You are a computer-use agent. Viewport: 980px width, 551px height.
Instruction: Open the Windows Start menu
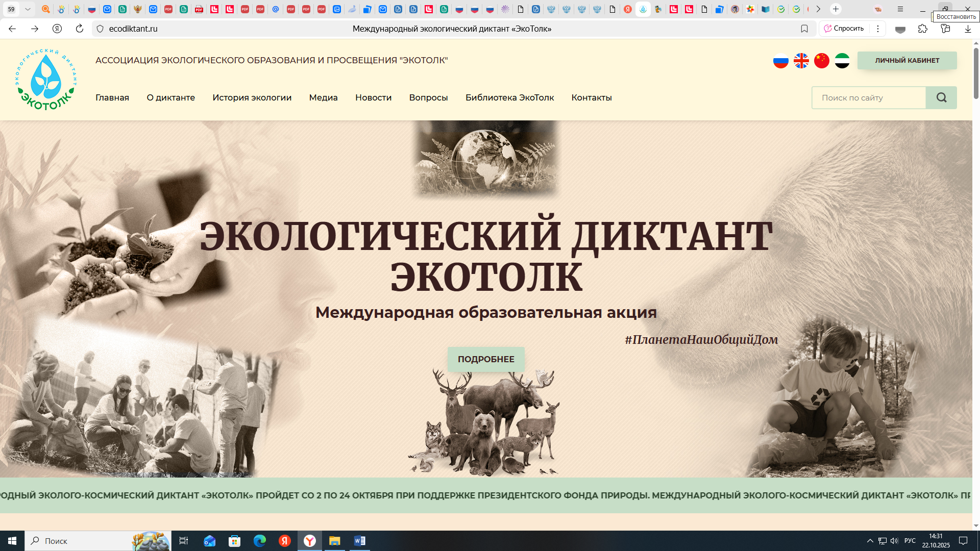click(12, 541)
